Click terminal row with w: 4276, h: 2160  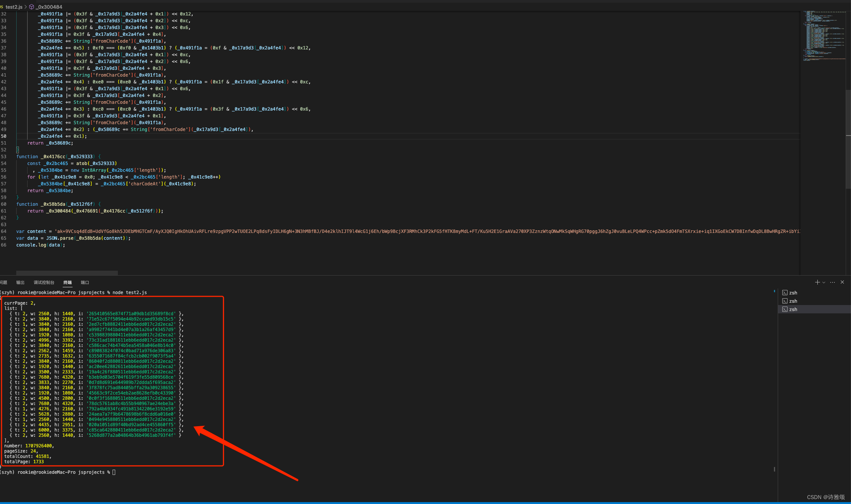click(x=97, y=409)
